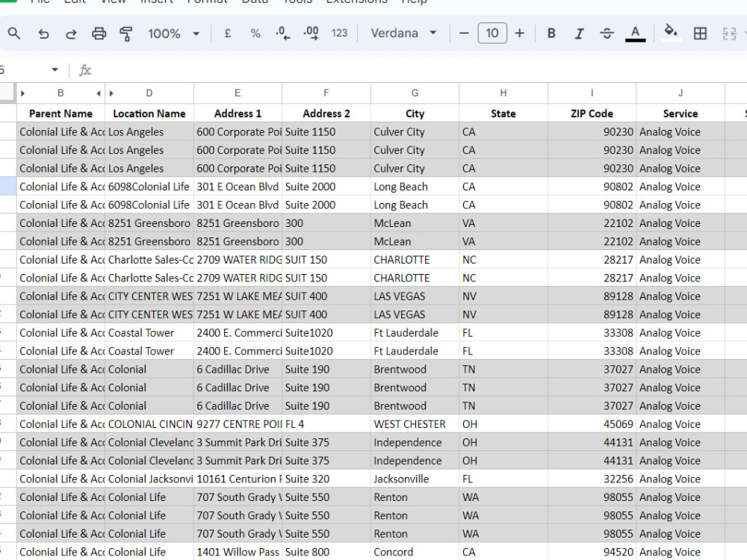Select the Suite 800 cell
Image resolution: width=747 pixels, height=560 pixels.
point(326,552)
